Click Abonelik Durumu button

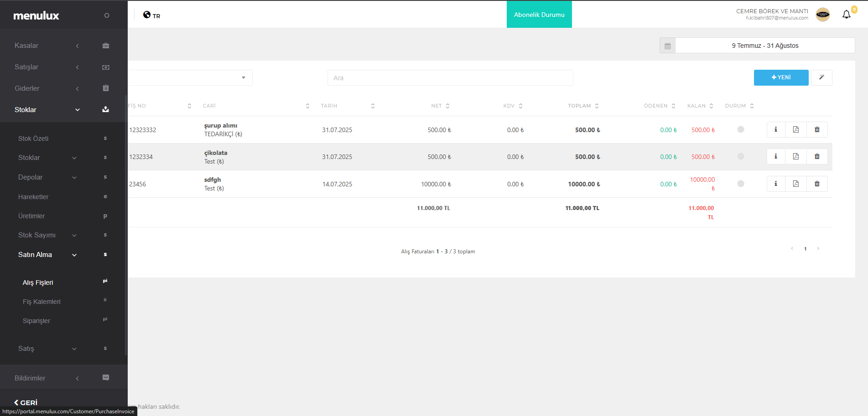tap(539, 15)
